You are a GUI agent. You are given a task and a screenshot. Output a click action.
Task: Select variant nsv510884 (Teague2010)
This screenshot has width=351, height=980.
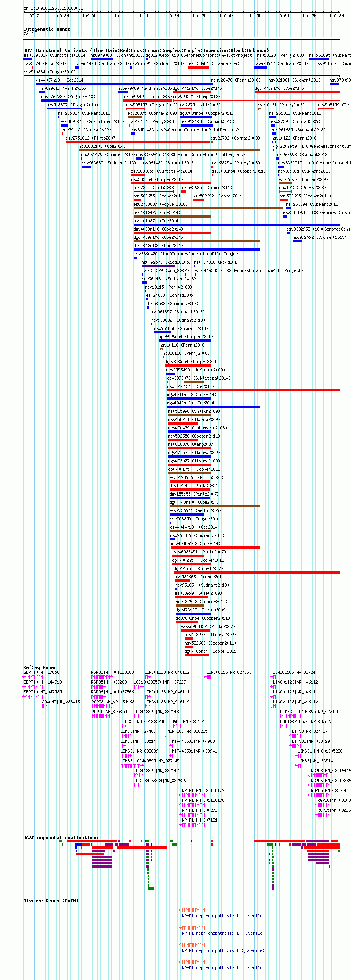[x=50, y=72]
